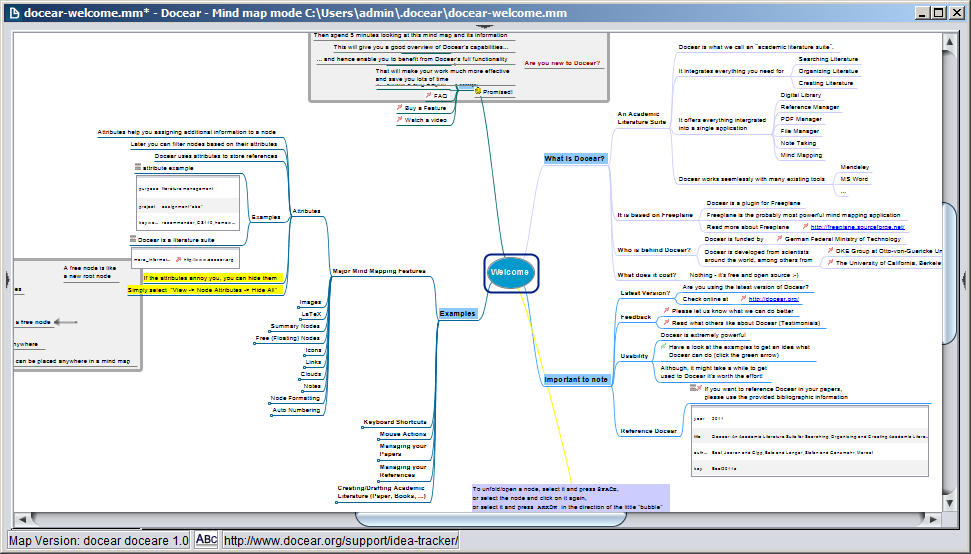The width and height of the screenshot is (971, 554).
Task: Click attribute icon beside Docear is a literature suite
Action: (133, 239)
